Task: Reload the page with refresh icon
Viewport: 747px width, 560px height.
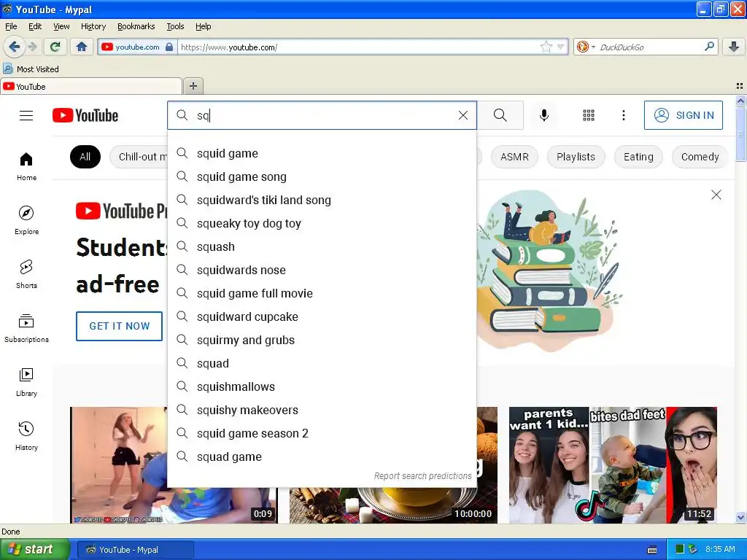Action: coord(55,47)
